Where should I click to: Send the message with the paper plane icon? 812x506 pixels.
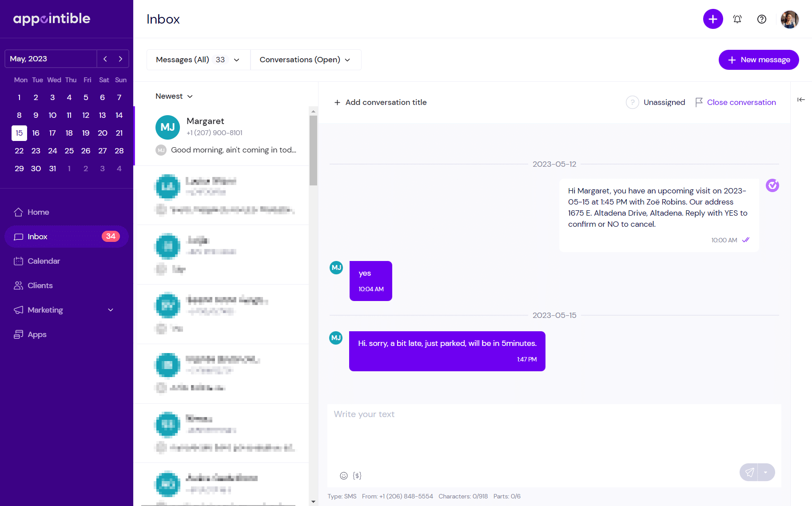point(751,472)
